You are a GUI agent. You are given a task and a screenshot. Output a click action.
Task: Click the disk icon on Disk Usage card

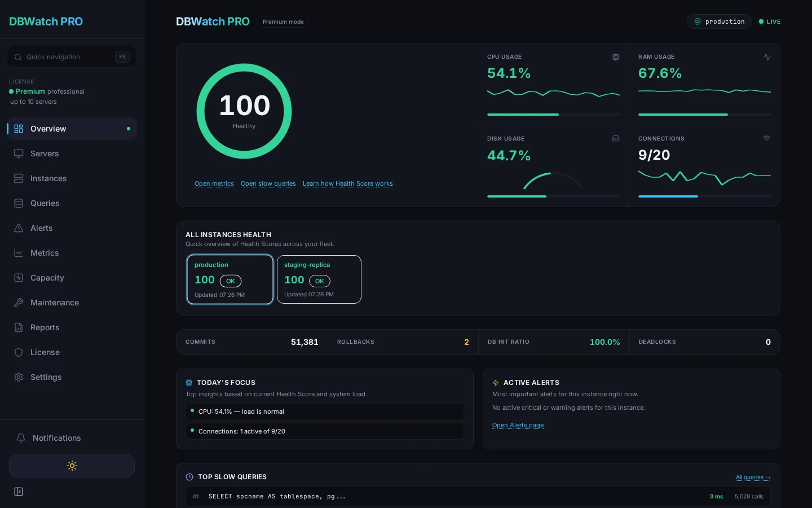[615, 138]
